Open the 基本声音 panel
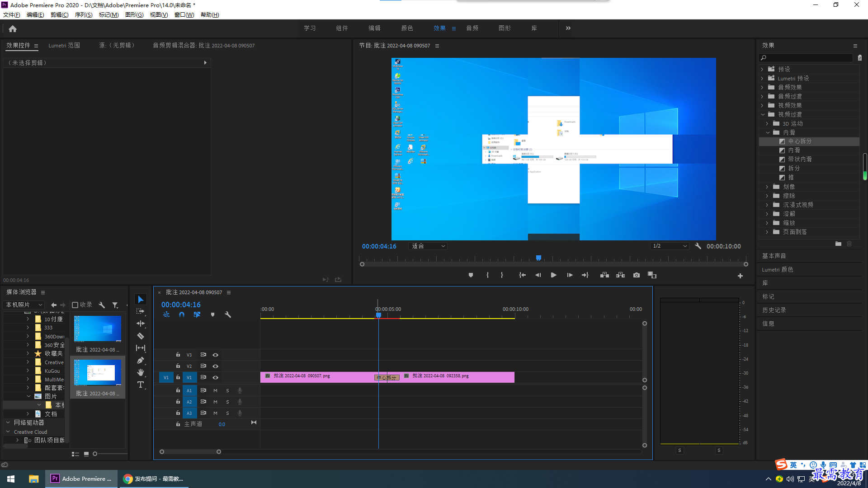The image size is (868, 488). (x=774, y=256)
